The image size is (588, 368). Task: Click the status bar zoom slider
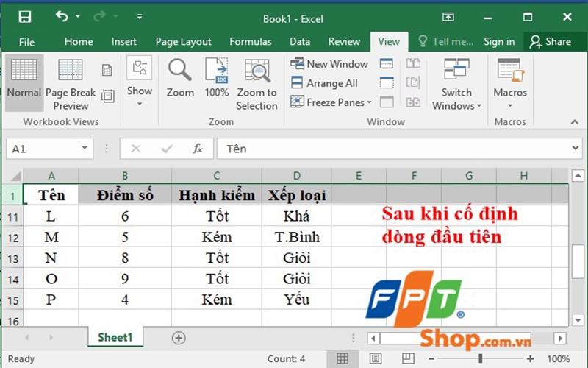pyautogui.click(x=481, y=358)
